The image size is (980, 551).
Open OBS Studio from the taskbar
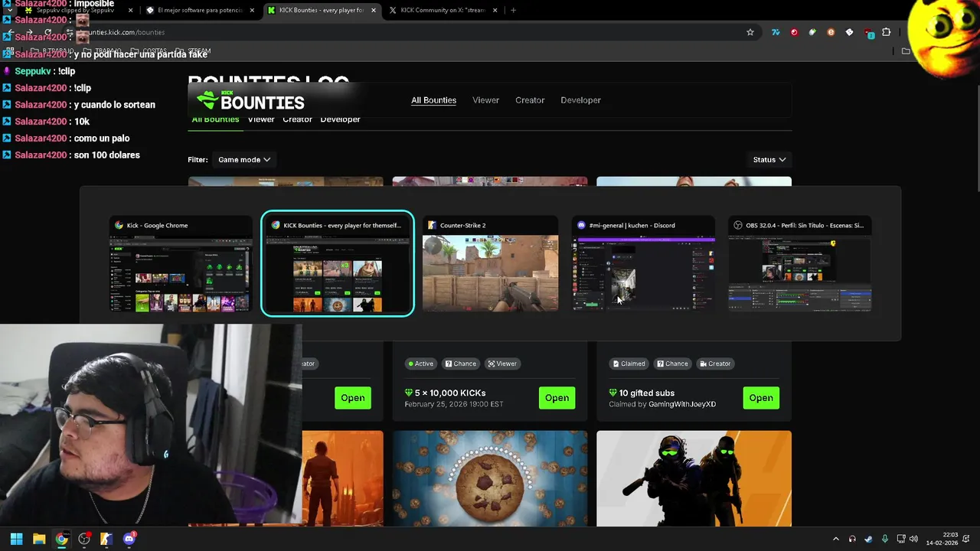pos(84,539)
